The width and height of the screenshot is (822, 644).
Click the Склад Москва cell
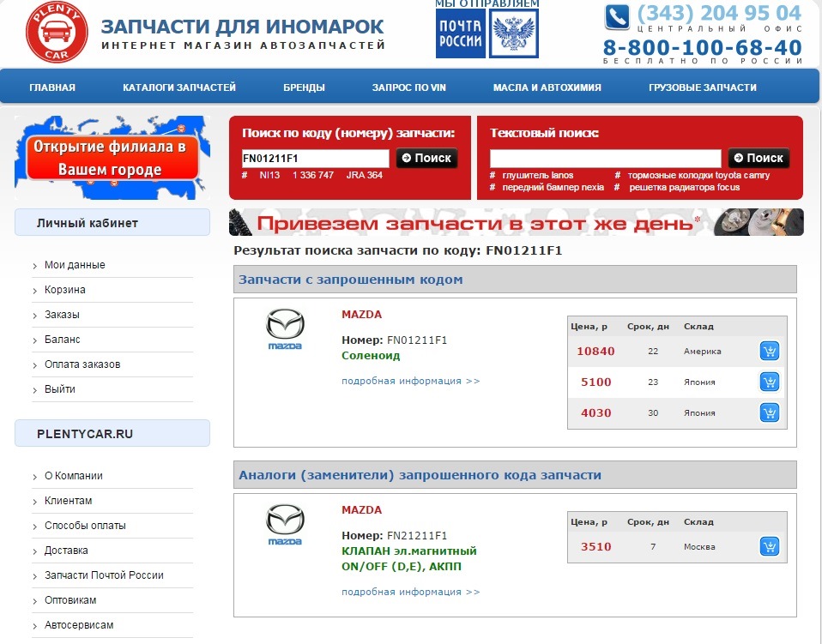pos(699,546)
